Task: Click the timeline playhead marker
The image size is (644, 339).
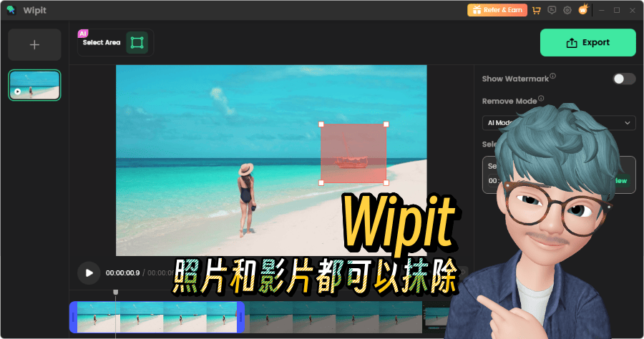Action: click(x=116, y=293)
